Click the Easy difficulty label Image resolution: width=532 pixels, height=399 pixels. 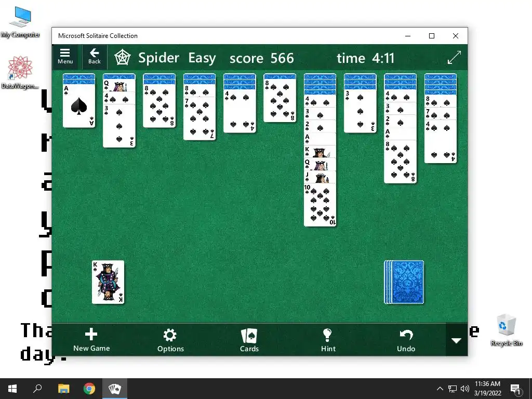202,58
